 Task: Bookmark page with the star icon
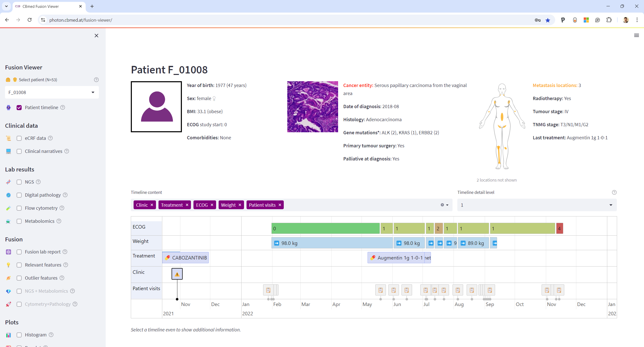tap(548, 20)
